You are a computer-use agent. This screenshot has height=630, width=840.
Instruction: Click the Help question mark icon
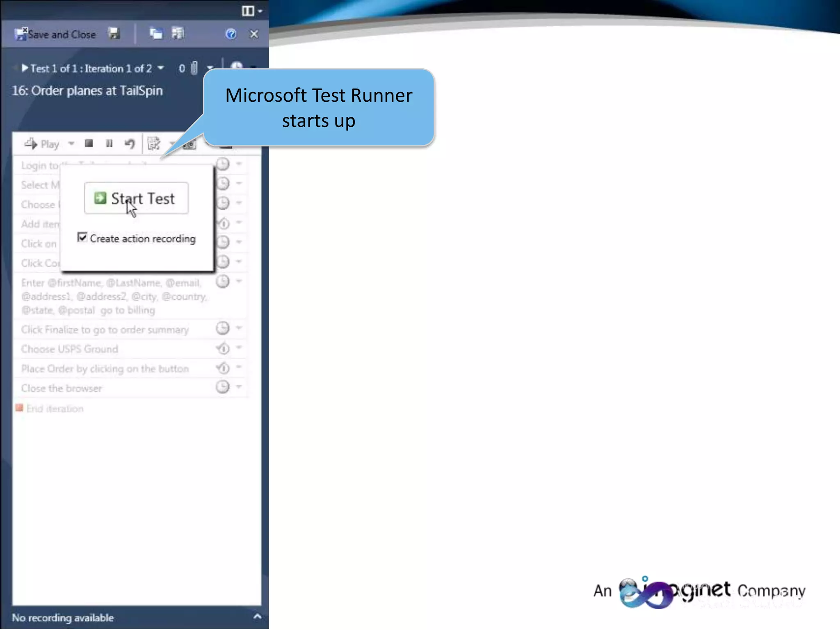[231, 34]
